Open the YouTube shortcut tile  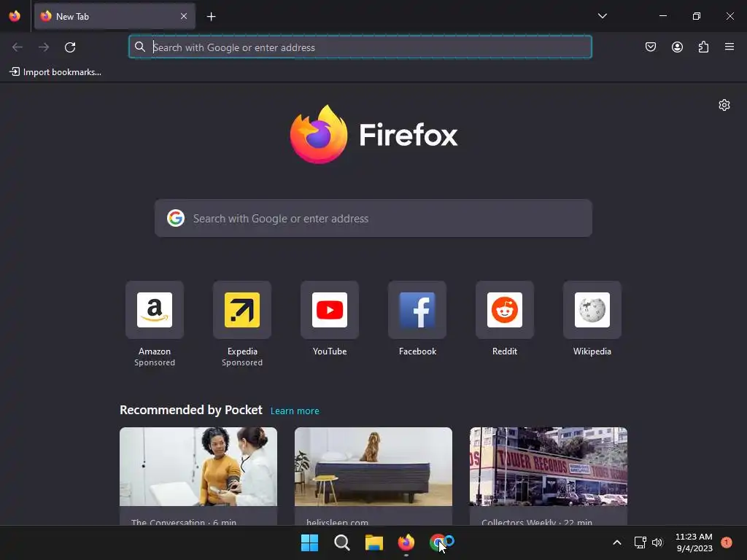point(330,310)
